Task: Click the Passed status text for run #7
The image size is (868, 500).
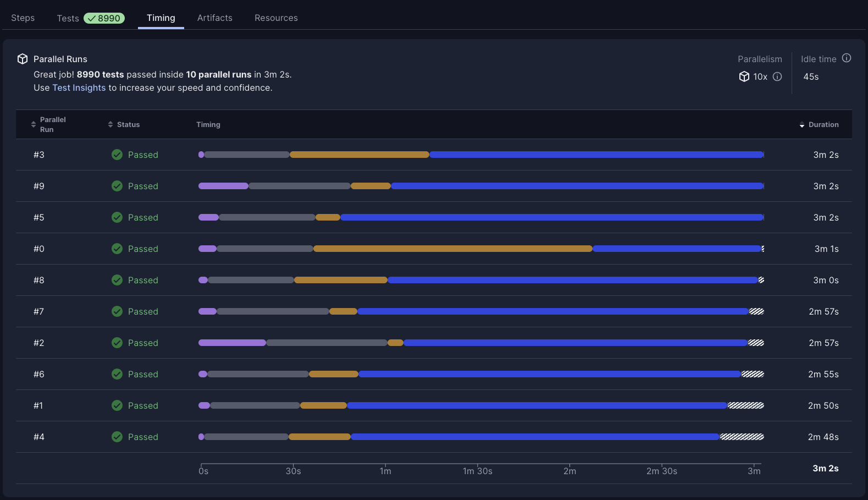Action: [x=143, y=311]
